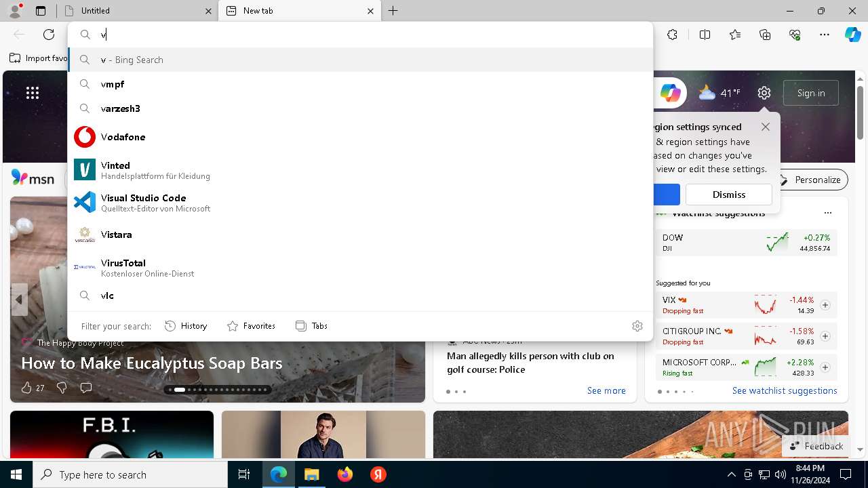Select the 'v - Bing Search' suggestion
The width and height of the screenshot is (868, 488).
pyautogui.click(x=360, y=60)
